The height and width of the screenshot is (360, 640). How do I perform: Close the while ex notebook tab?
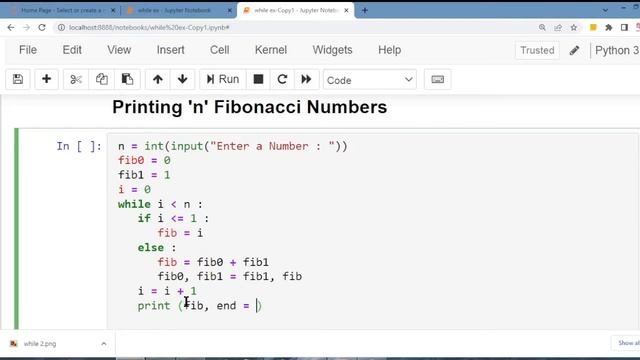[x=230, y=10]
